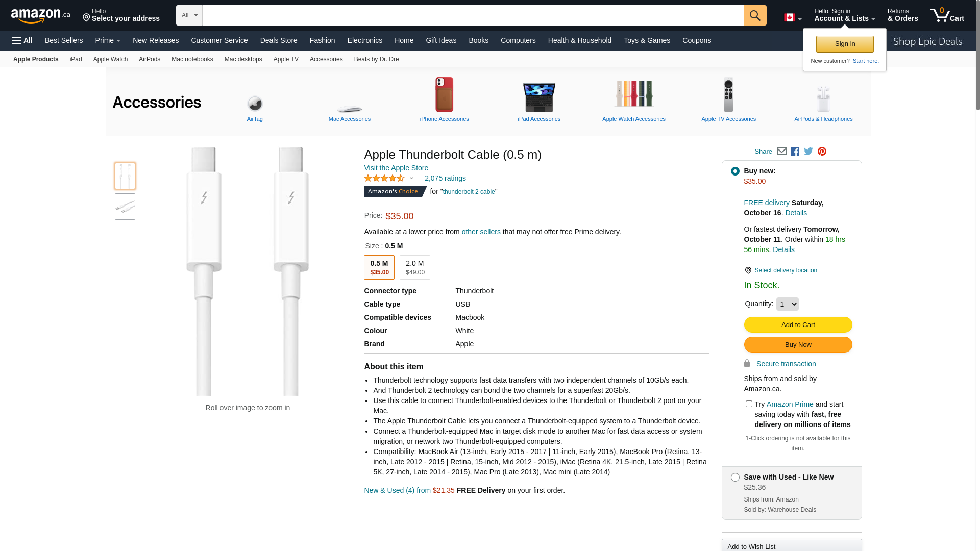Click the Amazon.ca logo
Image resolution: width=980 pixels, height=551 pixels.
(x=40, y=16)
